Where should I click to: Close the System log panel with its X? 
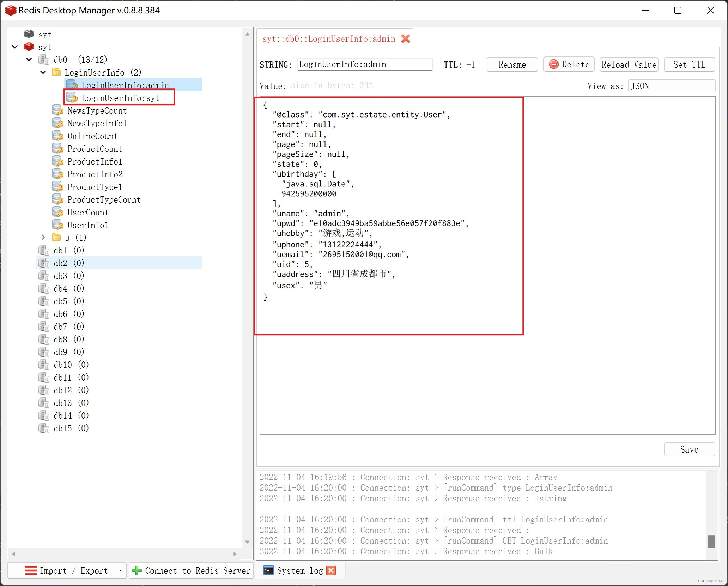[x=331, y=570]
